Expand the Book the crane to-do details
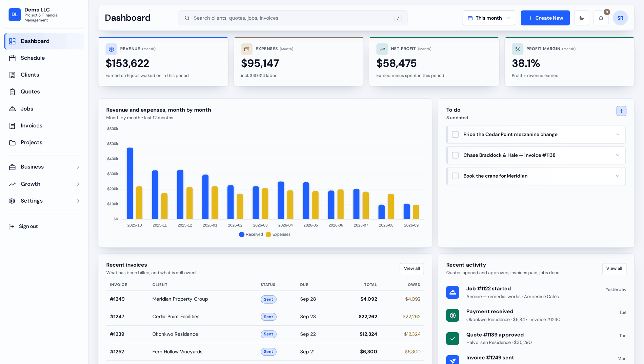 click(618, 176)
